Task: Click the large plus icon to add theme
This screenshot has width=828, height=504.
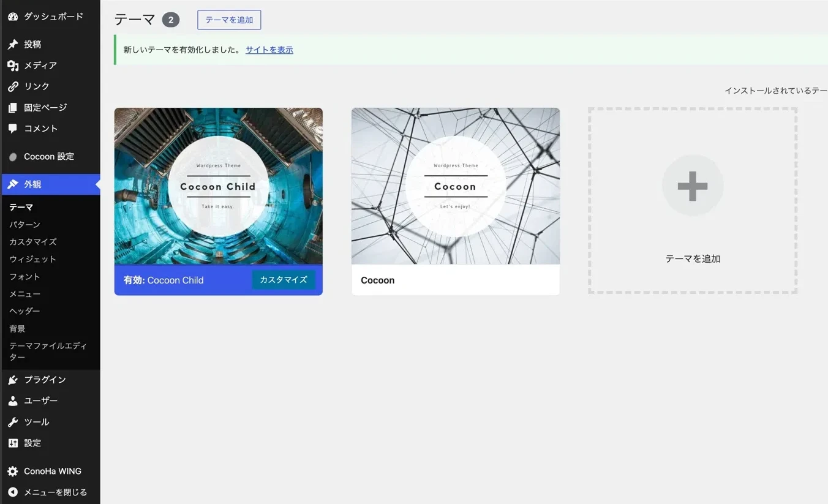Action: tap(693, 186)
